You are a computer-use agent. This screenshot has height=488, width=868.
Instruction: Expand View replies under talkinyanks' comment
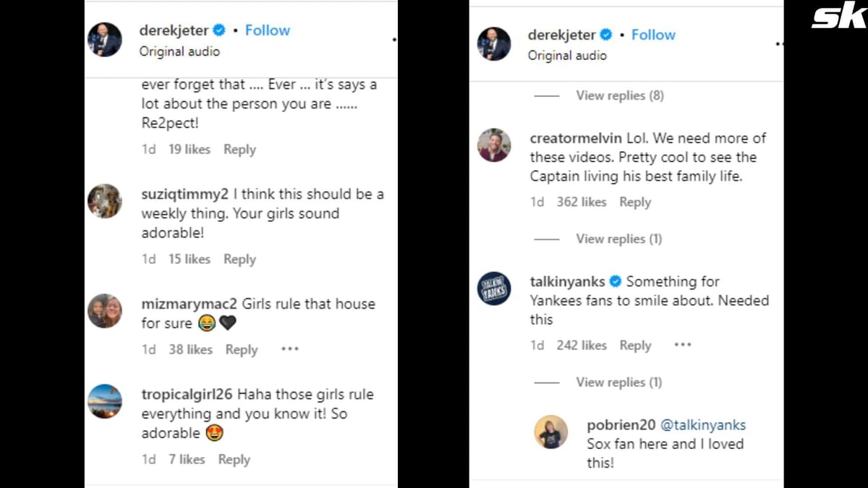coord(619,382)
